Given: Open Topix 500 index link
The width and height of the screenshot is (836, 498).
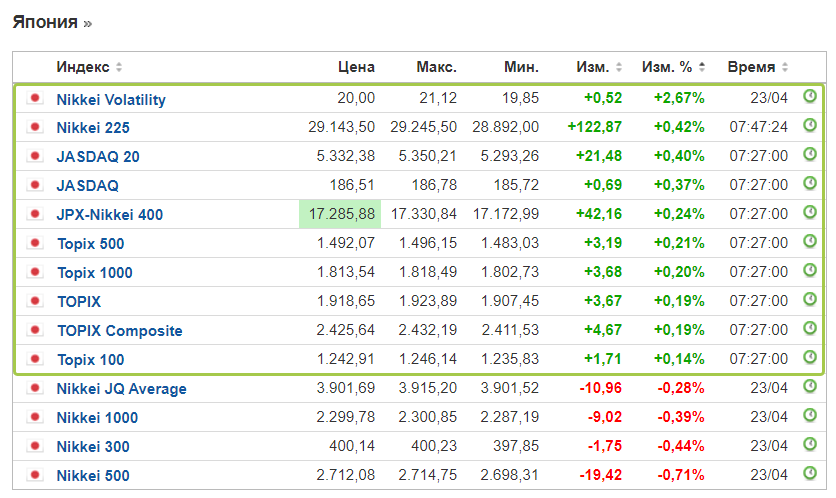Looking at the screenshot, I should (91, 244).
